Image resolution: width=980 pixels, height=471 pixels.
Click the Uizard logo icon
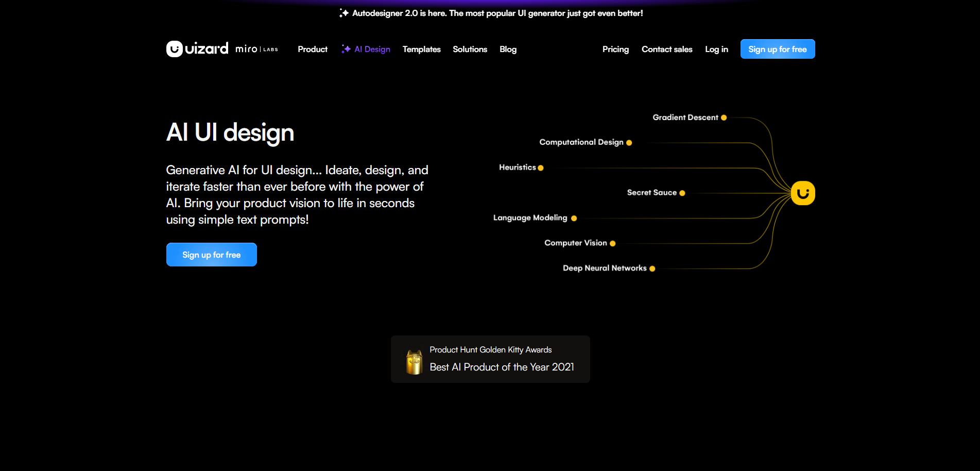click(175, 49)
